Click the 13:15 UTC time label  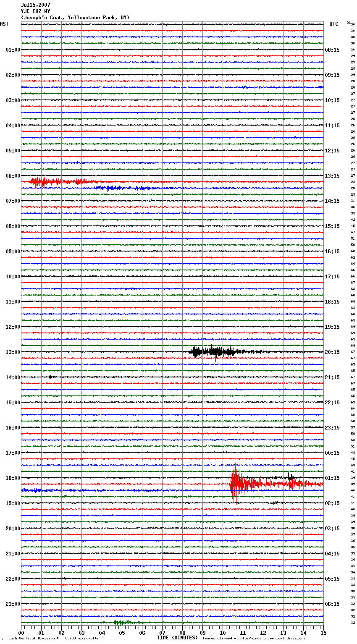332,176
